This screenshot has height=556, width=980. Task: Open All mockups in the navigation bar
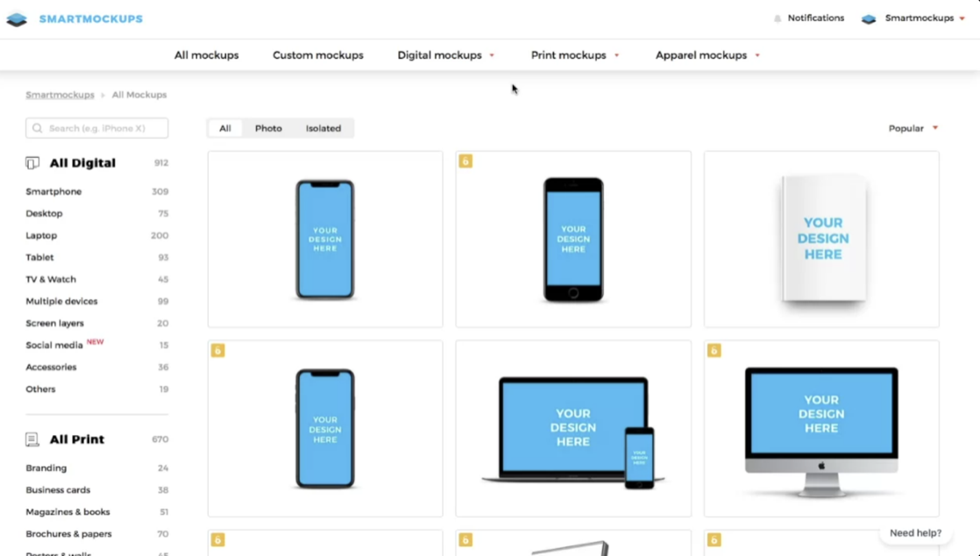pos(206,55)
